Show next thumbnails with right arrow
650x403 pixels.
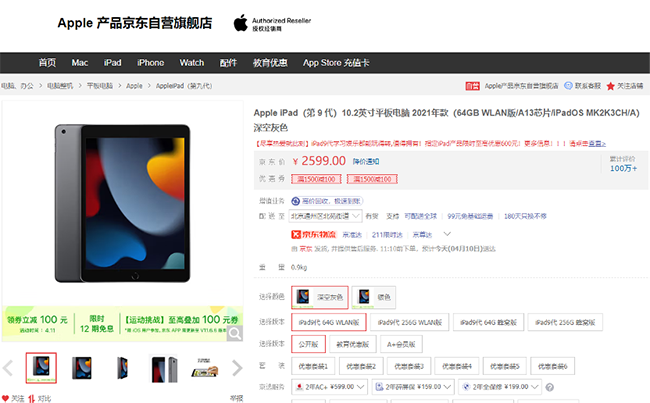pyautogui.click(x=237, y=367)
